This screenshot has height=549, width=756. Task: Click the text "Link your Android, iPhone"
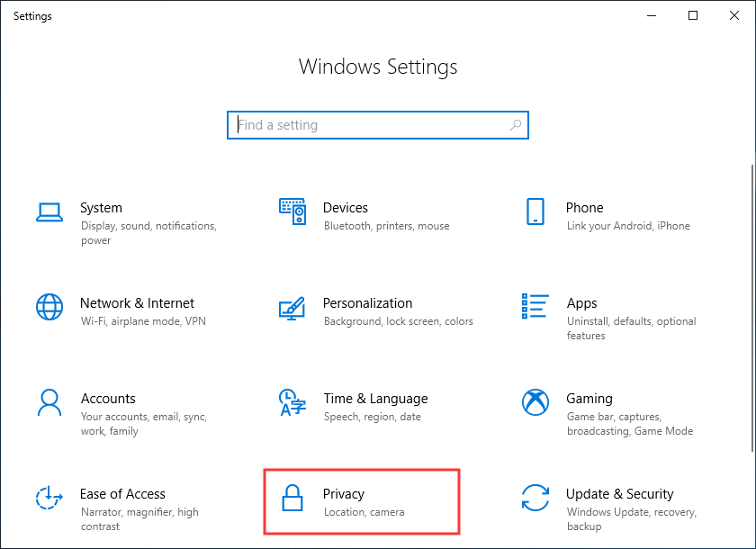point(628,226)
